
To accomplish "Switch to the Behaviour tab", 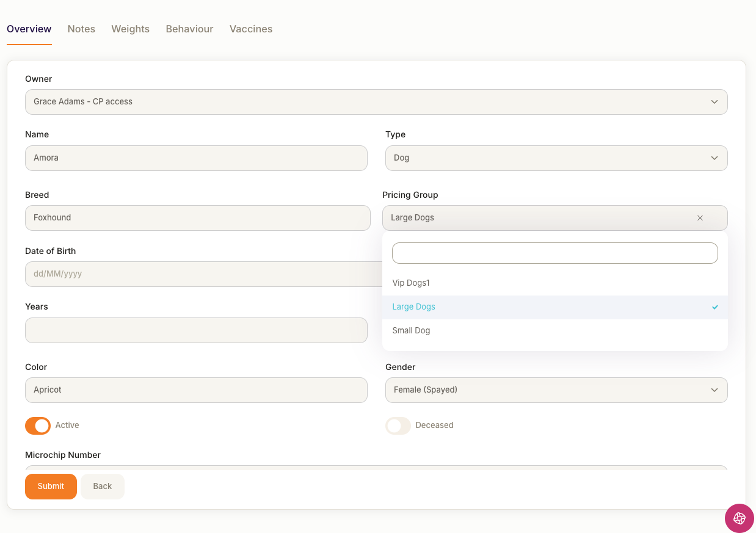I will tap(189, 29).
